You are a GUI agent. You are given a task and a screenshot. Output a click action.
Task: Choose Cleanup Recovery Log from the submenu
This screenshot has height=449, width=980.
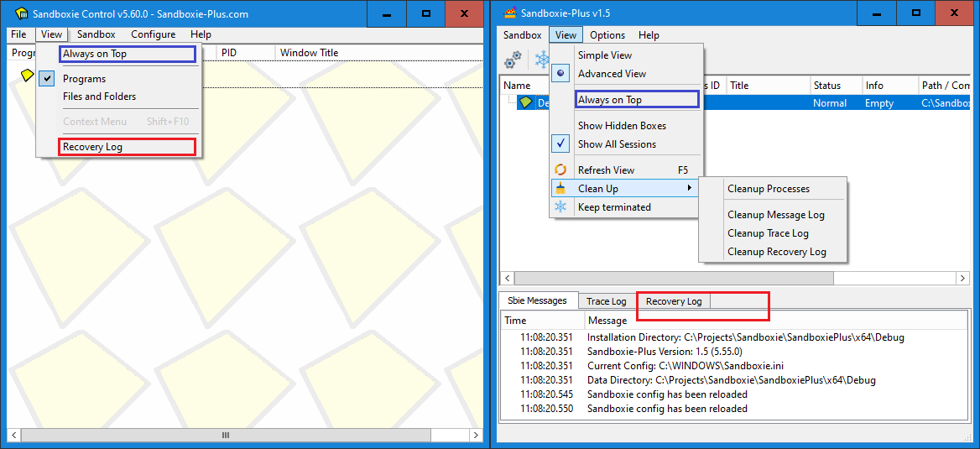[776, 252]
